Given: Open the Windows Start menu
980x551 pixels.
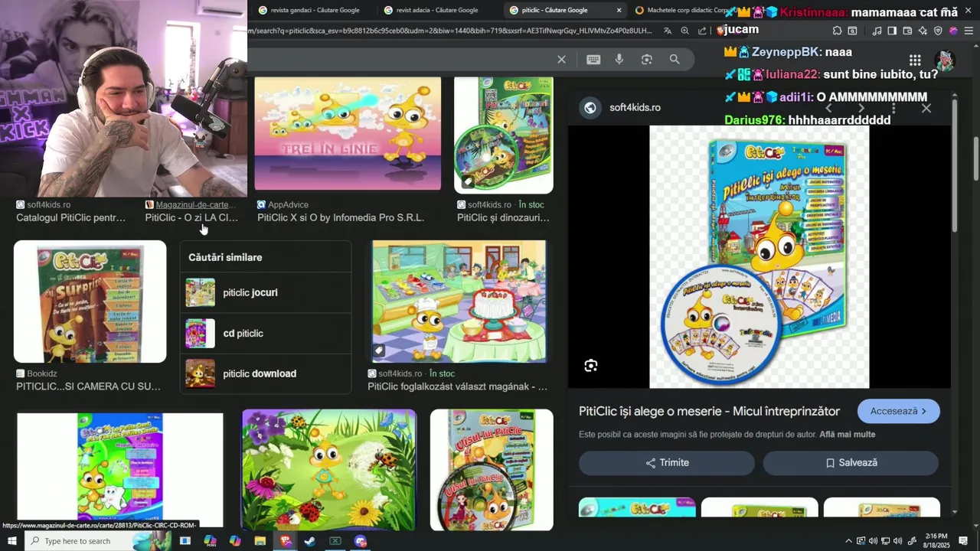Looking at the screenshot, I should pyautogui.click(x=11, y=541).
